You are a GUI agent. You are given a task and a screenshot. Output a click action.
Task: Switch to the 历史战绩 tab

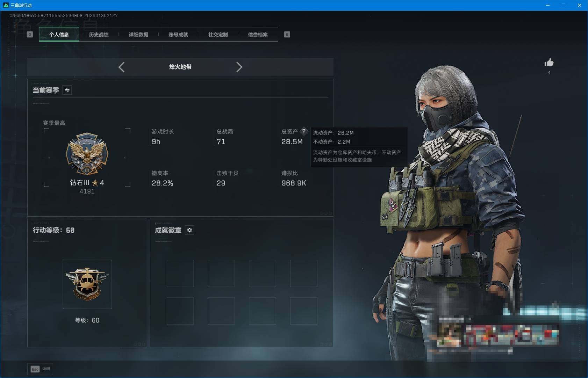[x=99, y=35]
